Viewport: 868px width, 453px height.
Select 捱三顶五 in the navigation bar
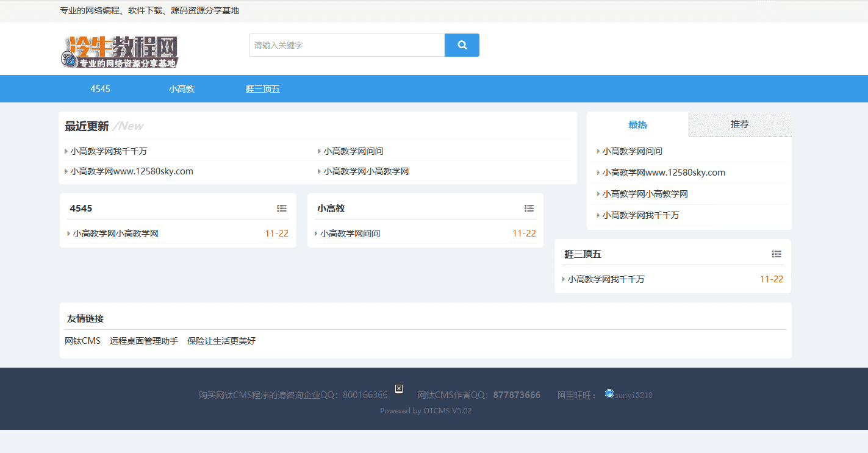pos(262,89)
